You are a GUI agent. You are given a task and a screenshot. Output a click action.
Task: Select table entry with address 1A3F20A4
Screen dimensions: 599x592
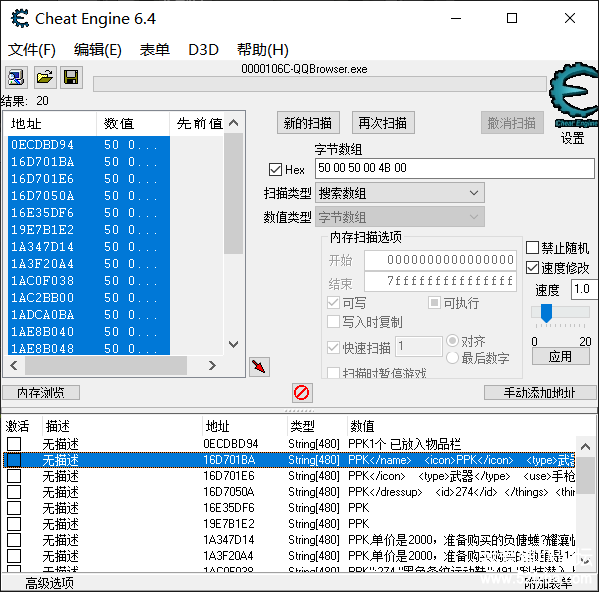[290, 556]
